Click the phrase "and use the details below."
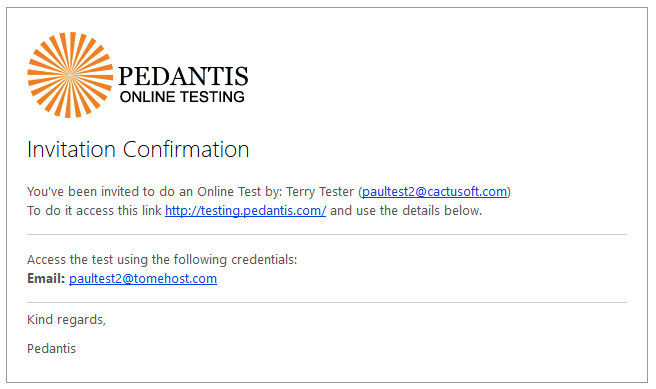This screenshot has height=389, width=656. pos(406,210)
